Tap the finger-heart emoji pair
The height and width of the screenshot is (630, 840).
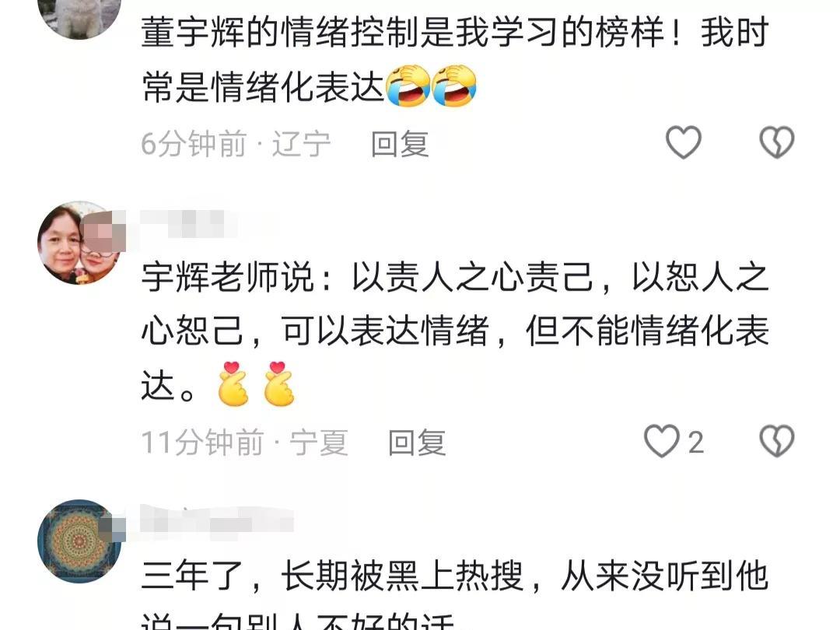[x=256, y=384]
